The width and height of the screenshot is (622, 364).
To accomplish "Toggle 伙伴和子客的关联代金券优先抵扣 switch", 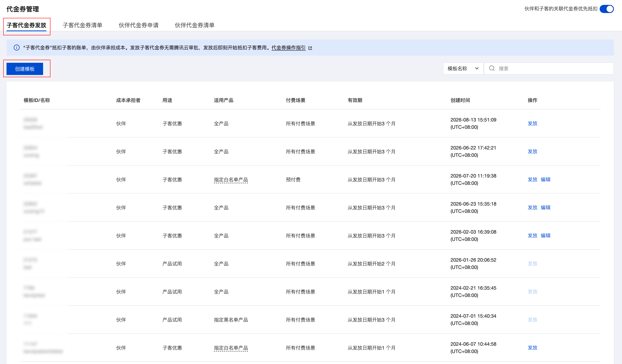I will [607, 9].
